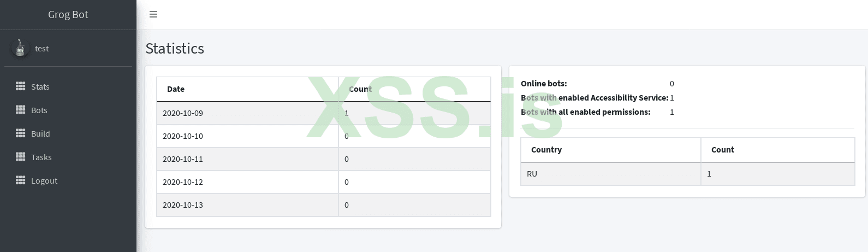The width and height of the screenshot is (868, 252).
Task: Click the grid icon beside Bots
Action: pos(21,110)
